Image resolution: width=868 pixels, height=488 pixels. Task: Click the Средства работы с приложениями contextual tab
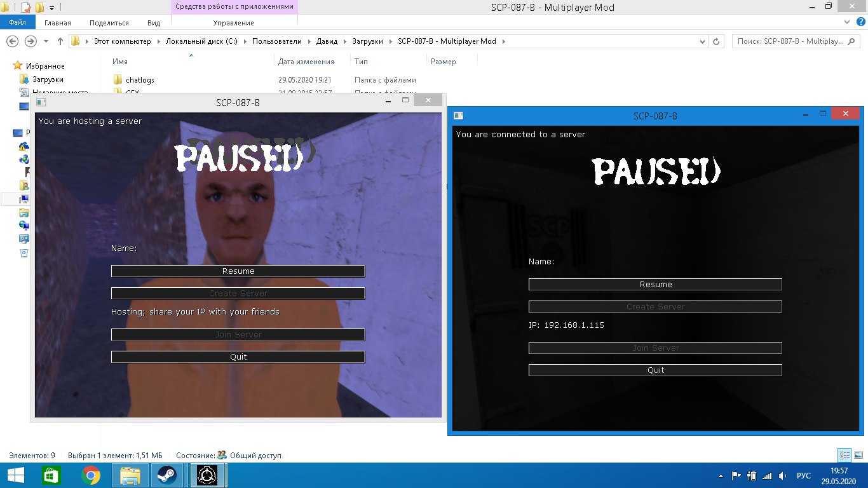pyautogui.click(x=234, y=7)
